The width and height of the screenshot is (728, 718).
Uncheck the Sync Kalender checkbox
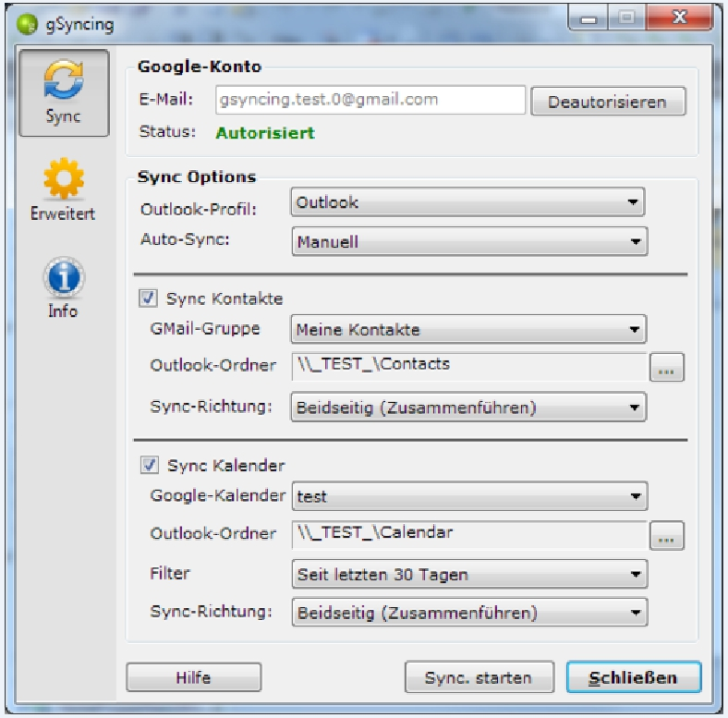(150, 465)
